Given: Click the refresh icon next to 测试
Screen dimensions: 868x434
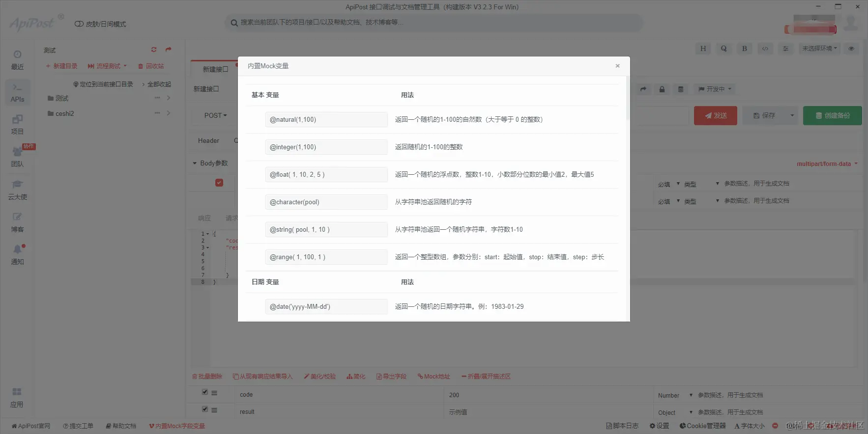Looking at the screenshot, I should coord(154,50).
